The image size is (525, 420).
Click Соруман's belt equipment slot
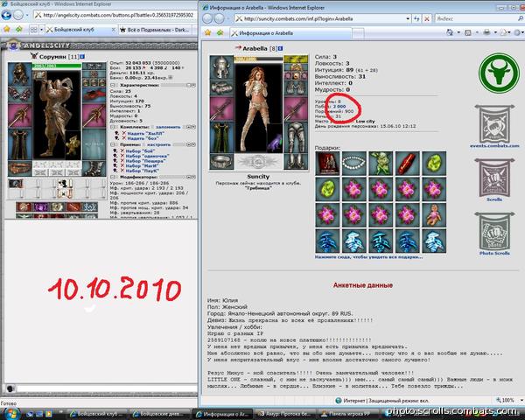tap(20, 168)
